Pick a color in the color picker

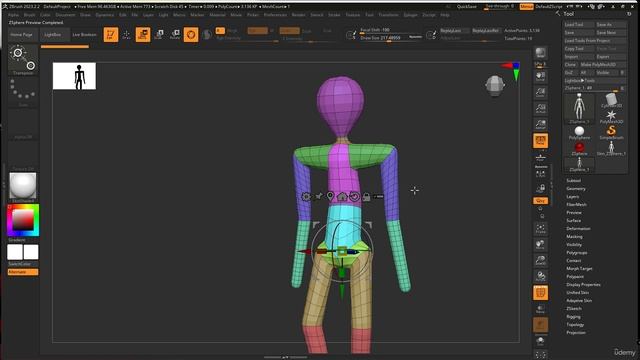coord(23,220)
